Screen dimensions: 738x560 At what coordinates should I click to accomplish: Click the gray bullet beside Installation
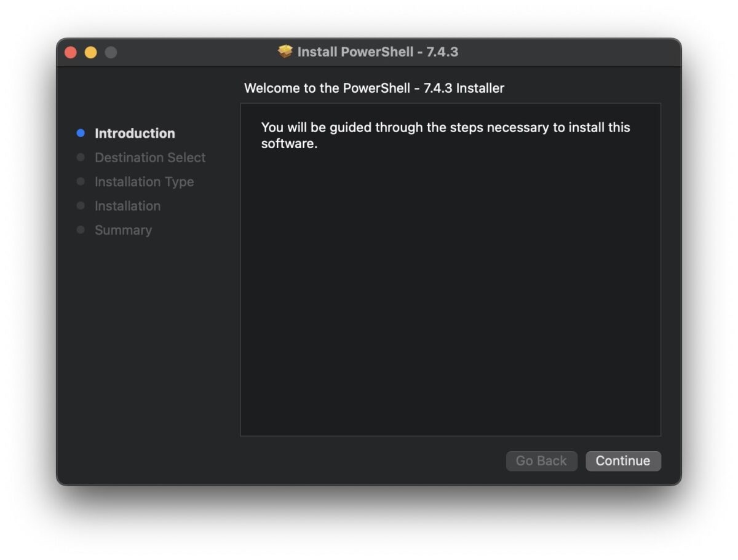point(81,205)
